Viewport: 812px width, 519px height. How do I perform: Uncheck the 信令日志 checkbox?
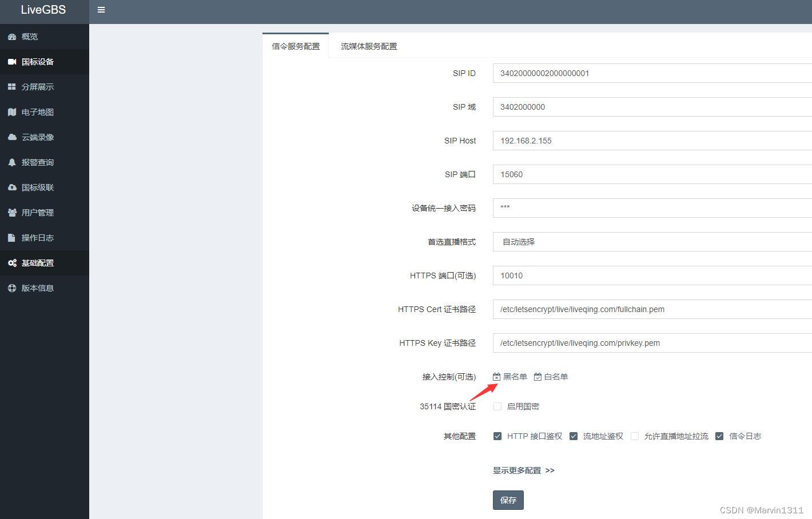coord(719,436)
